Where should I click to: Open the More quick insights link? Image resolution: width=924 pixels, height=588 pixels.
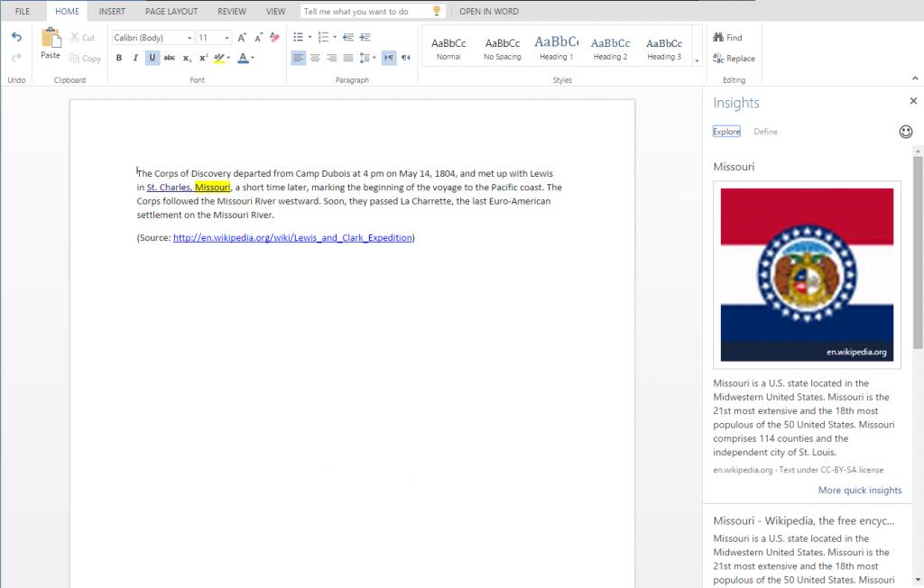click(859, 491)
